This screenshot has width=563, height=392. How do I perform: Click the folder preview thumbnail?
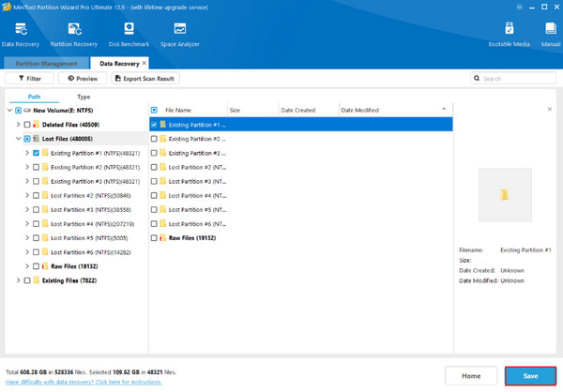(x=505, y=195)
